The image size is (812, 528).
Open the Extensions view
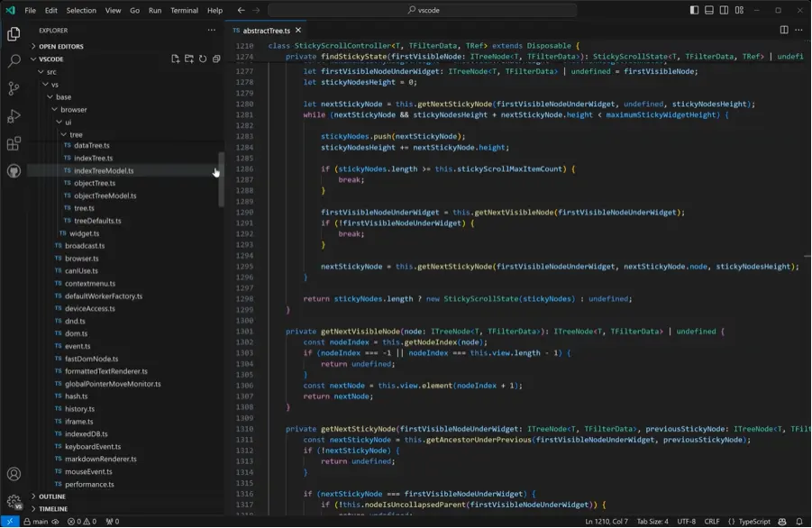(x=14, y=143)
